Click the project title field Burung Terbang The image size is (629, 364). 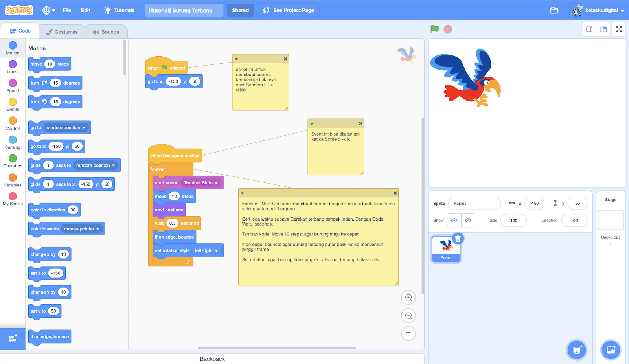click(184, 10)
